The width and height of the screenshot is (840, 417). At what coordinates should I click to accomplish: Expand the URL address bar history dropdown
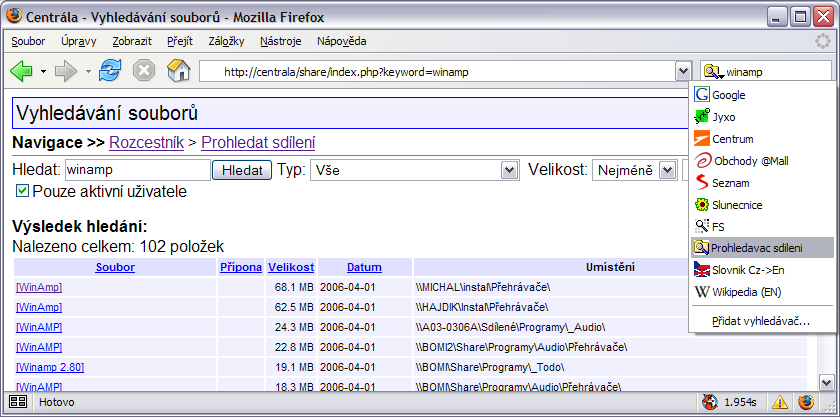point(683,72)
